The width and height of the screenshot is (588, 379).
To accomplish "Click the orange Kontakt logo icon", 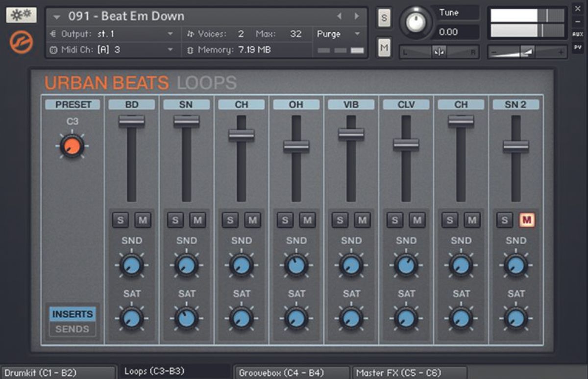I will (20, 43).
